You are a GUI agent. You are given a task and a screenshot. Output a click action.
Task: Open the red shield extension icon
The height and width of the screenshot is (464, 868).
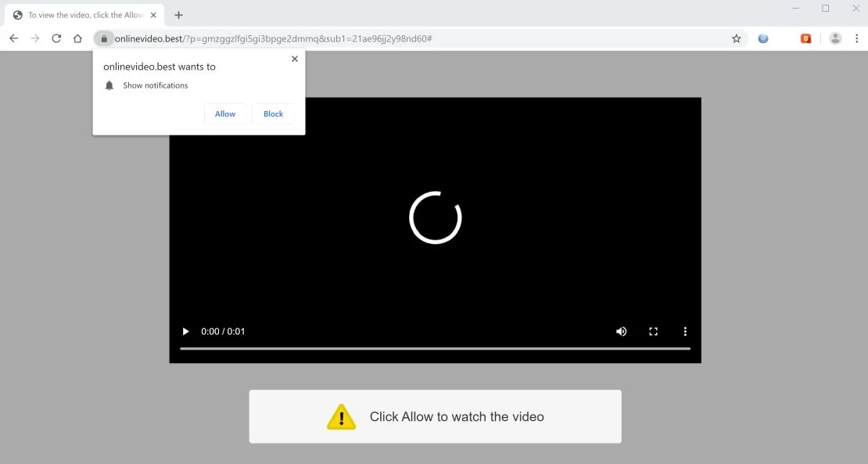click(x=806, y=39)
